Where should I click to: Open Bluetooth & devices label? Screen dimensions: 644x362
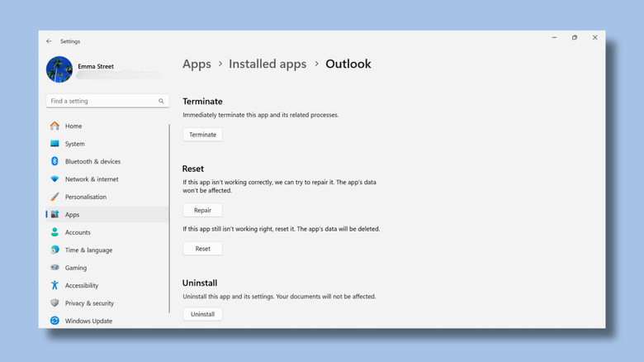(x=92, y=161)
